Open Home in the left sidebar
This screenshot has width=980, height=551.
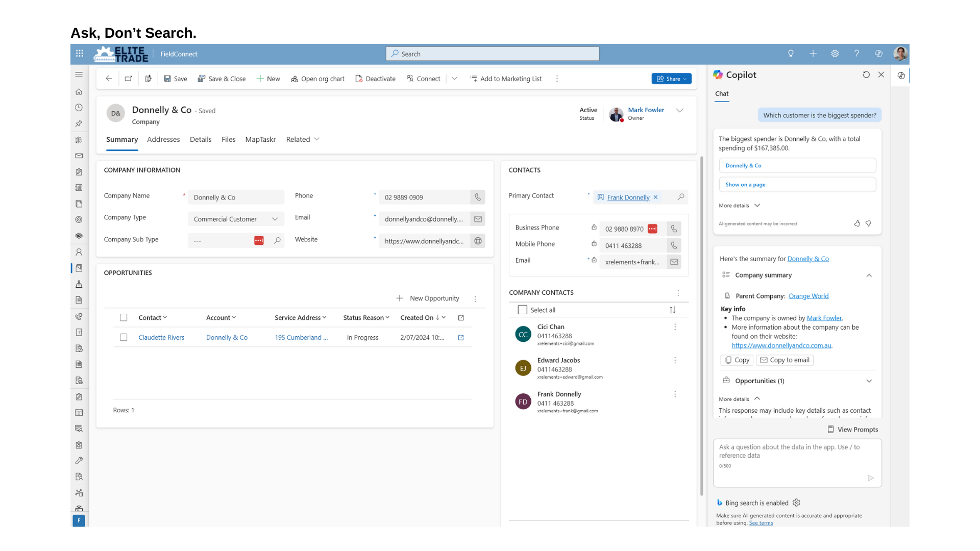79,92
